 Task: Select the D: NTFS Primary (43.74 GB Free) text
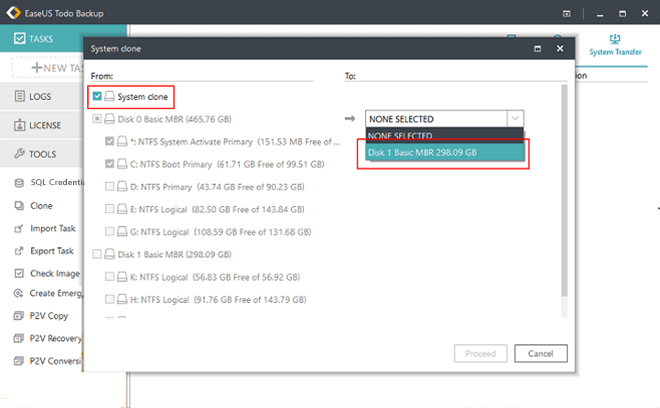(x=217, y=187)
